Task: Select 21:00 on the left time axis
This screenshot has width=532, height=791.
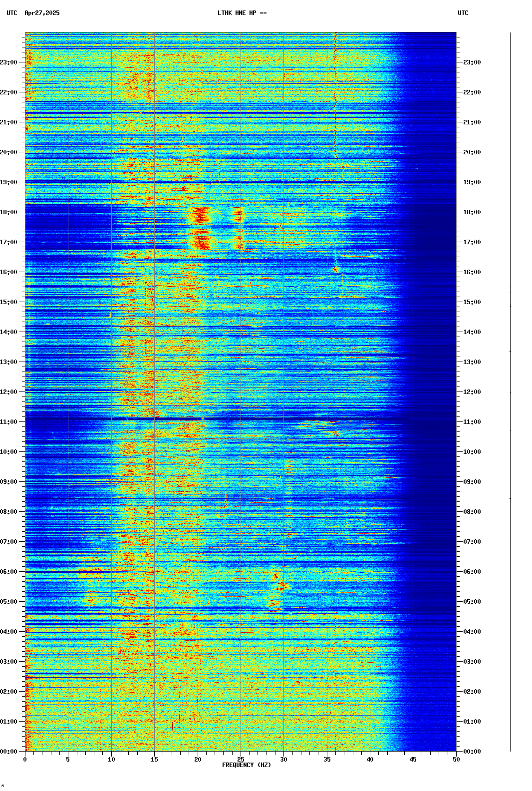Action: click(x=8, y=122)
